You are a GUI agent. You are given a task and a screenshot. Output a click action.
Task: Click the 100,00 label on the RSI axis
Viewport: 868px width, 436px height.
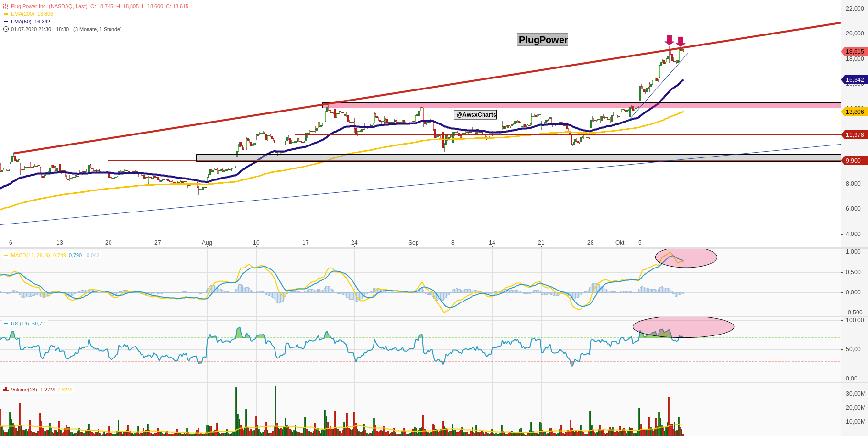(x=855, y=320)
